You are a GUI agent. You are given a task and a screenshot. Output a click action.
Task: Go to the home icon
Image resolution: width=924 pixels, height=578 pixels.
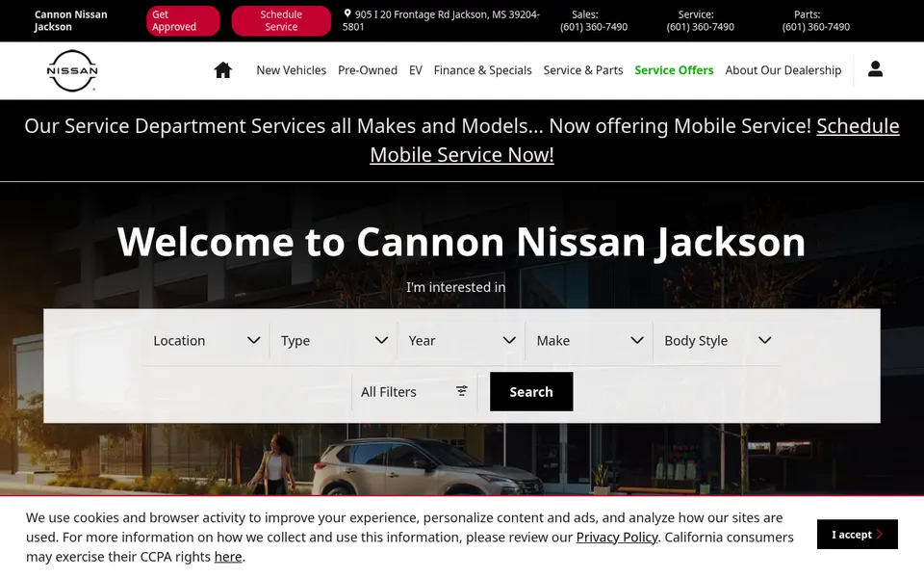tap(222, 70)
